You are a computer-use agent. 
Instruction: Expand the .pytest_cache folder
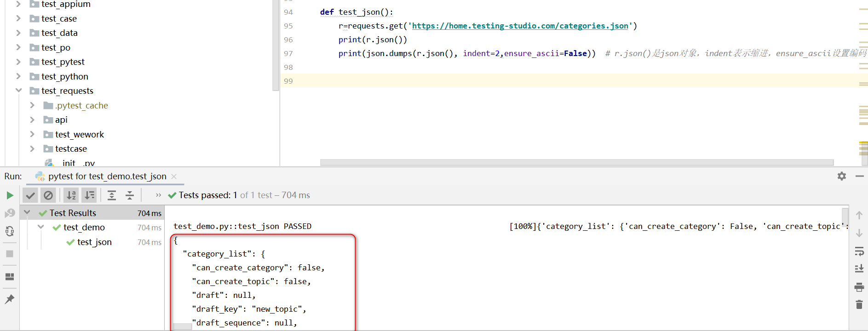point(32,105)
